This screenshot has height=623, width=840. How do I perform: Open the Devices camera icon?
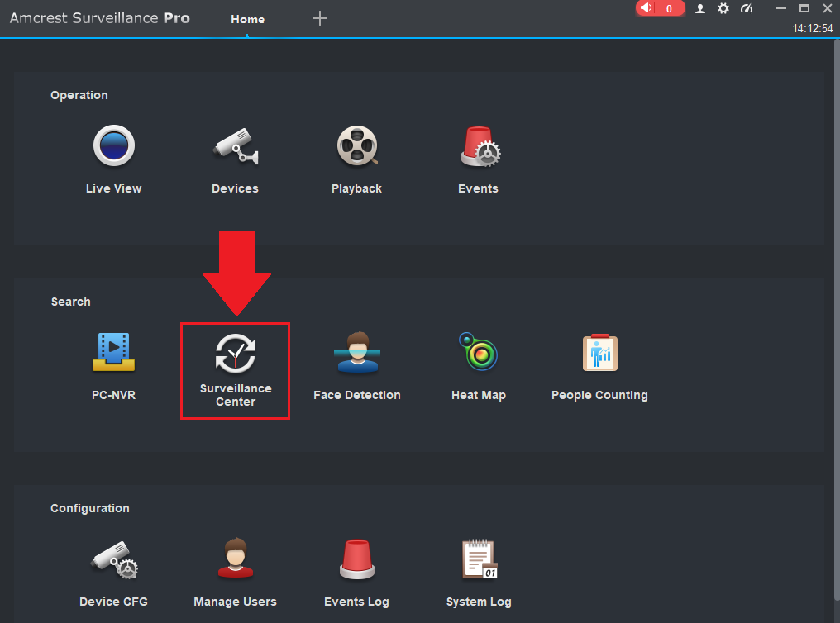(x=235, y=147)
